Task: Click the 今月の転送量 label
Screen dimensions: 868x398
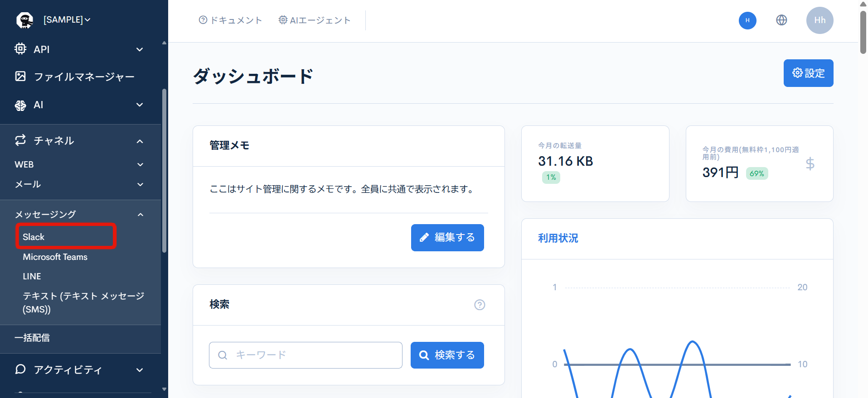Action: tap(560, 145)
